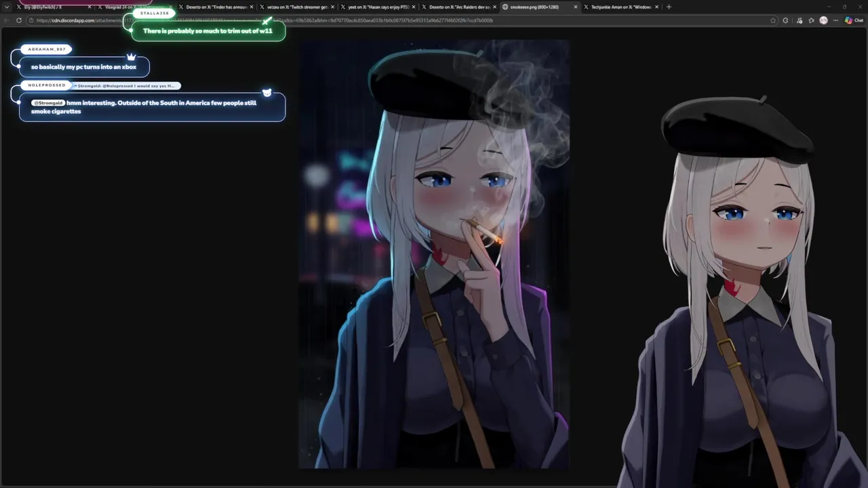The image size is (868, 488).
Task: Switch to Dexerto Tinder announcement tab
Action: coord(216,7)
